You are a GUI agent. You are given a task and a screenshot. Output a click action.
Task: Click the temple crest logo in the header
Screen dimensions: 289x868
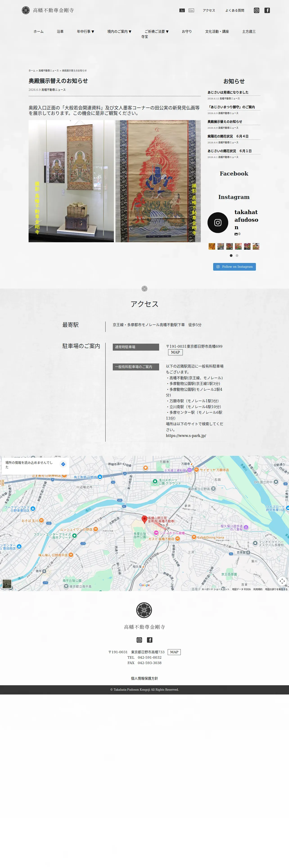pos(26,10)
